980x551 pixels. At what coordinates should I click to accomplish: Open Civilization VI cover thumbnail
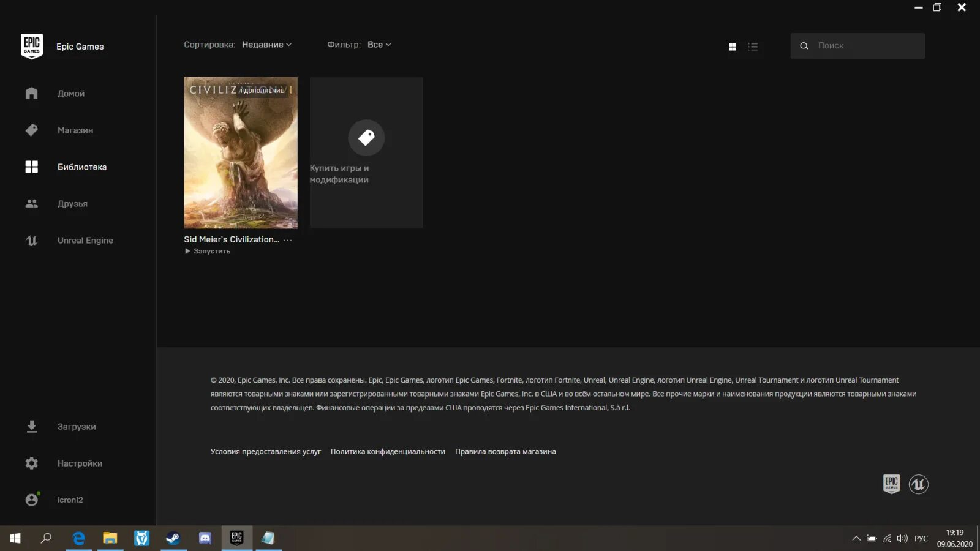click(241, 152)
